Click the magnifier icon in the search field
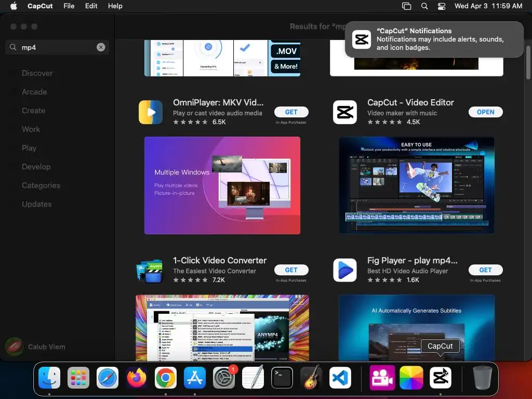Viewport: 532px width, 399px height. coord(13,47)
